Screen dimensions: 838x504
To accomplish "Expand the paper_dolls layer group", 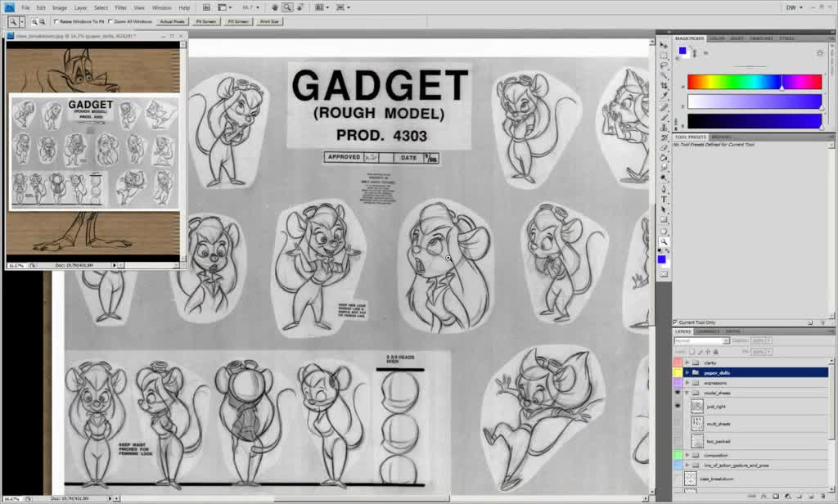I will pyautogui.click(x=687, y=372).
